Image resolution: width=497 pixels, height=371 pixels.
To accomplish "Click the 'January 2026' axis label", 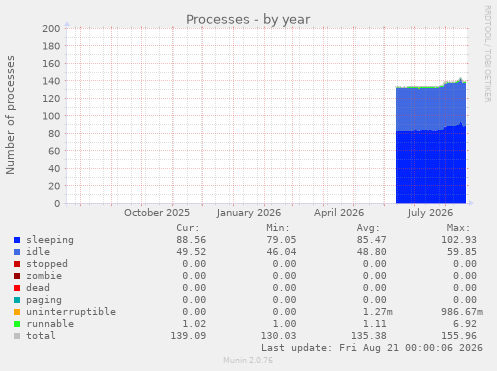I will (x=248, y=213).
